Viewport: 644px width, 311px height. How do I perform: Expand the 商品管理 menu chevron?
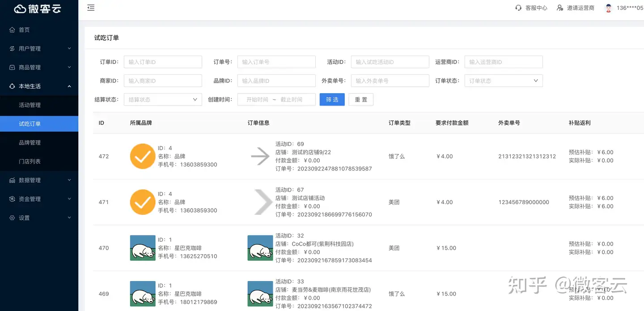click(x=69, y=67)
